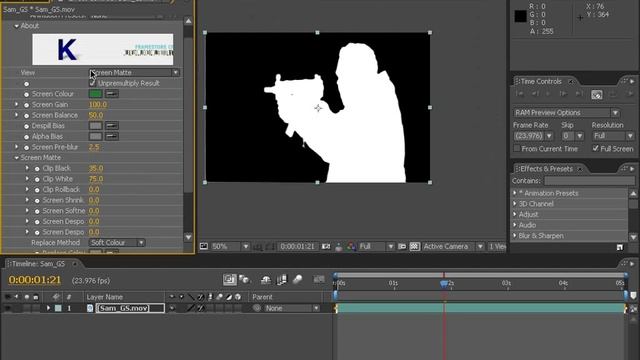Toggle Clip Black stopwatch keyframing

37,169
